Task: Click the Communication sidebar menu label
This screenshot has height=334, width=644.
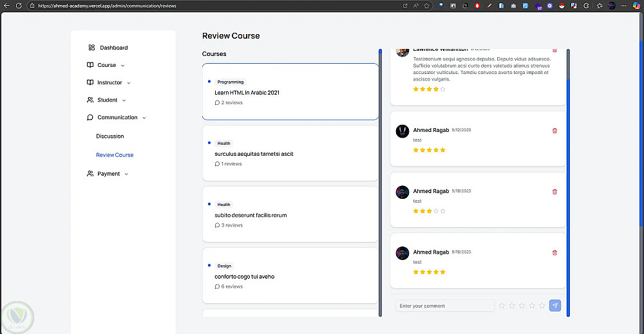Action: tap(117, 117)
